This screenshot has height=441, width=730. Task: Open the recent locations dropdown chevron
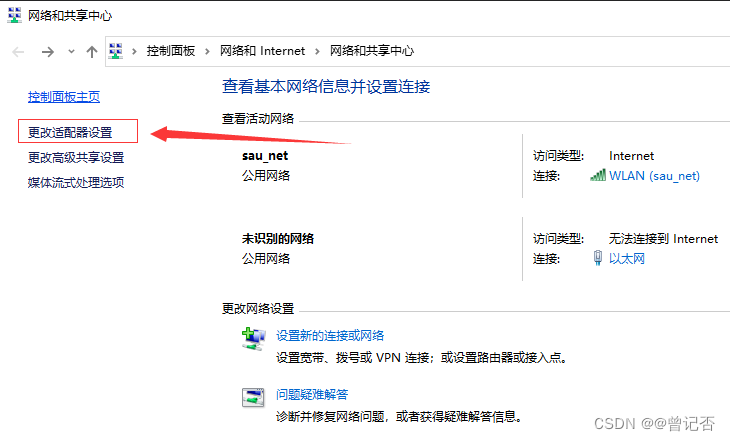click(71, 51)
